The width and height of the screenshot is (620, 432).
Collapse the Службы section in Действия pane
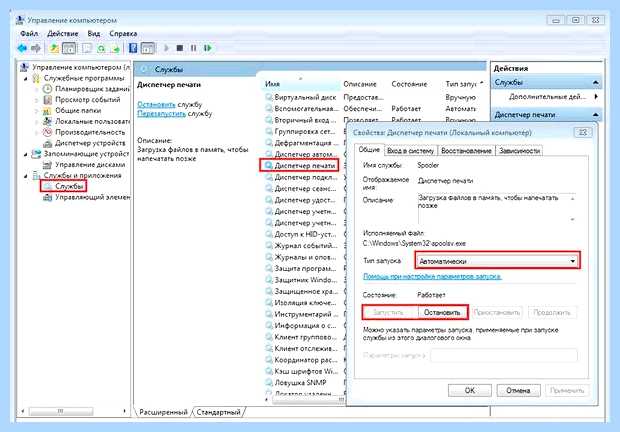point(595,83)
